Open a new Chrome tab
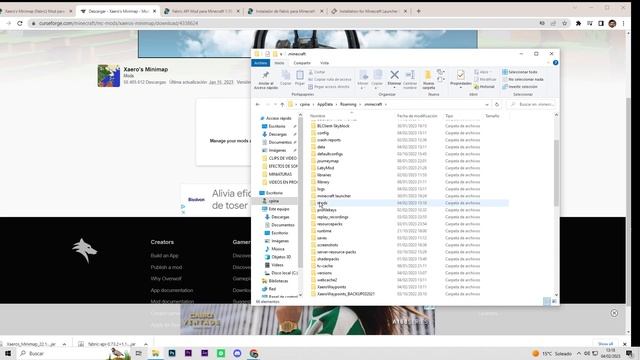 coord(418,11)
